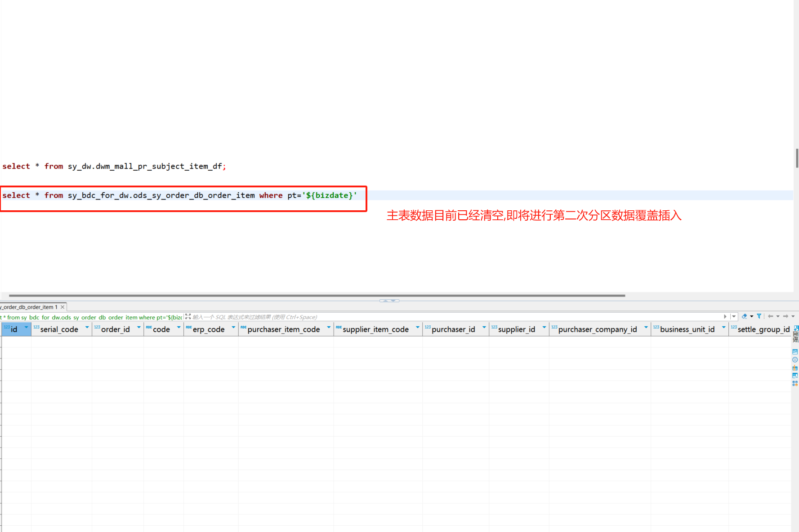Click the back navigation arrow icon
Image resolution: width=799 pixels, height=532 pixels.
pyautogui.click(x=771, y=316)
